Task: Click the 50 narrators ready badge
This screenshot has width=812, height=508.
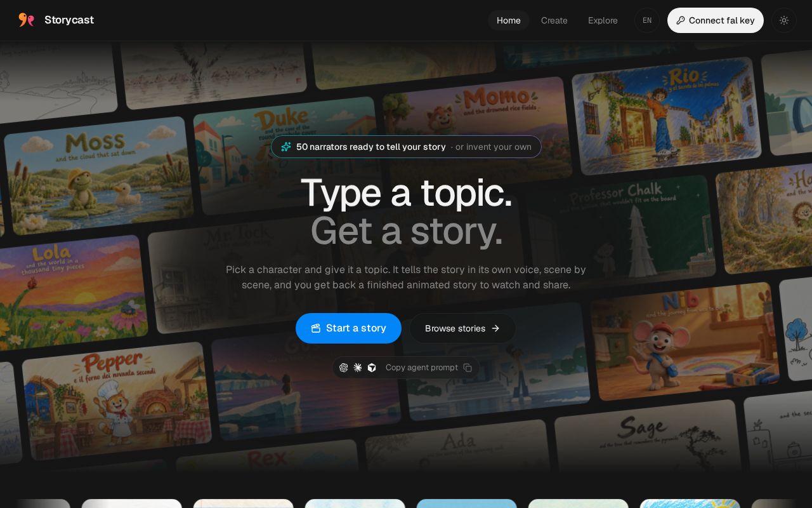Action: click(406, 147)
